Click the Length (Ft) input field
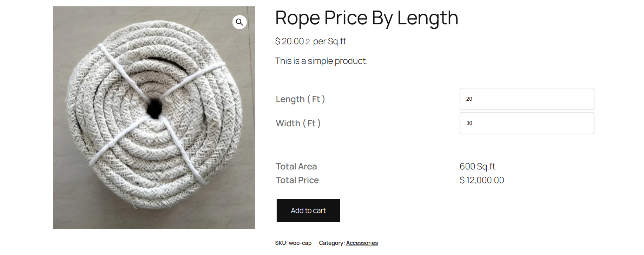This screenshot has height=255, width=644. tap(526, 99)
